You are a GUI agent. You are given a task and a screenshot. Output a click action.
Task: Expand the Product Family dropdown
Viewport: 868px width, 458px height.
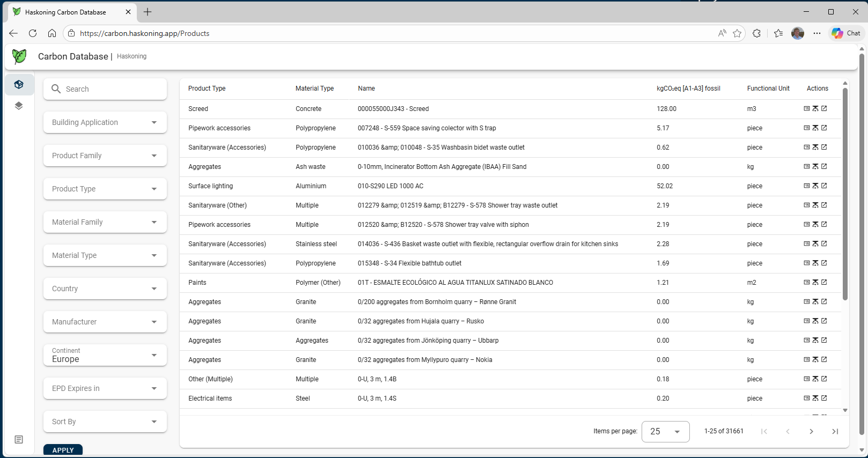tap(105, 156)
